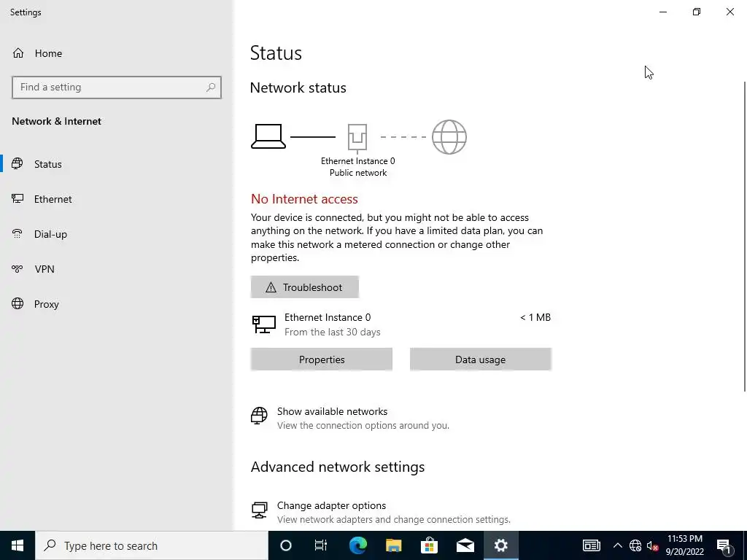This screenshot has width=747, height=560.
Task: Click the Show available networks globe icon
Action: pos(259,415)
